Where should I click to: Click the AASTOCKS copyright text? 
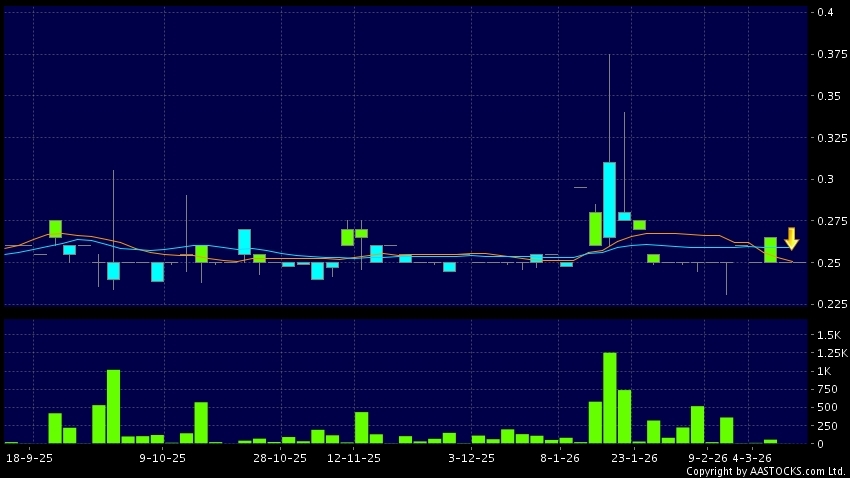tap(765, 471)
